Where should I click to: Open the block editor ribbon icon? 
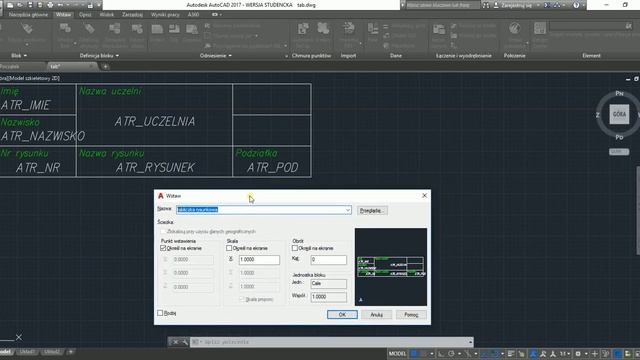[x=137, y=29]
